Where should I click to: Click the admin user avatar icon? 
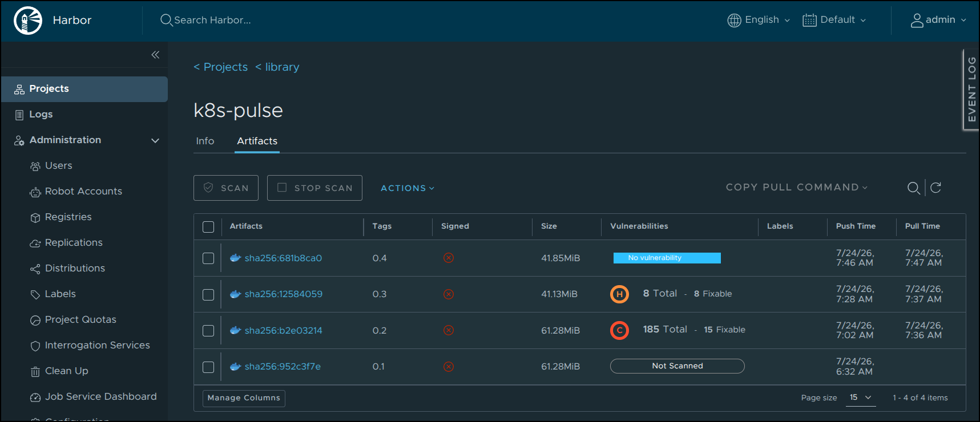[917, 21]
